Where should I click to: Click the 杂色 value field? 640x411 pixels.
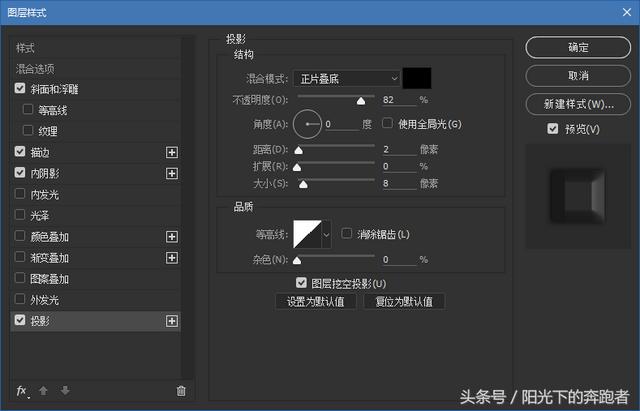pyautogui.click(x=399, y=260)
